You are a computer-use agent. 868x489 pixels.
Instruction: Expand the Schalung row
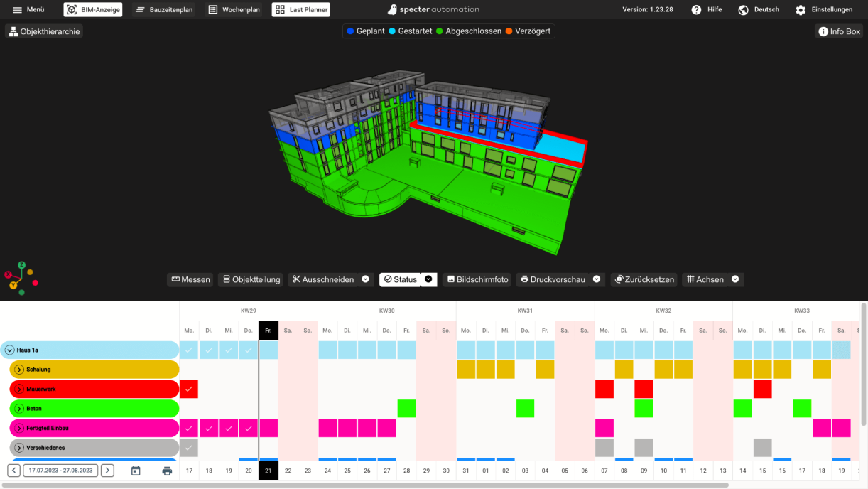pyautogui.click(x=20, y=370)
